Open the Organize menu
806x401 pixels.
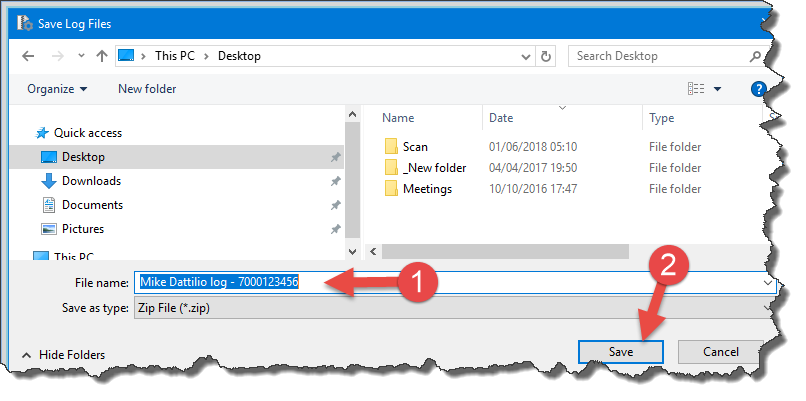point(57,89)
